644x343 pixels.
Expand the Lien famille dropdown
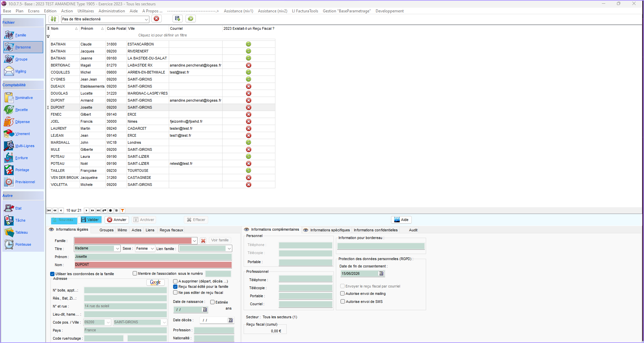pos(229,248)
